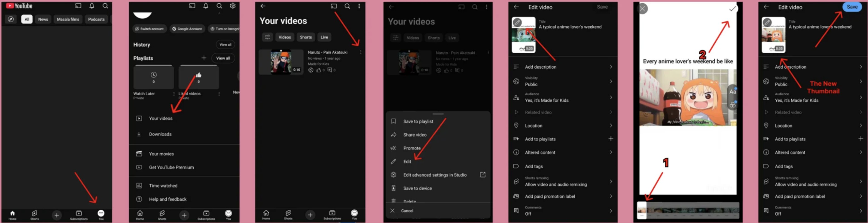
Task: Select the All chip on YouTube home feed
Action: tap(27, 19)
